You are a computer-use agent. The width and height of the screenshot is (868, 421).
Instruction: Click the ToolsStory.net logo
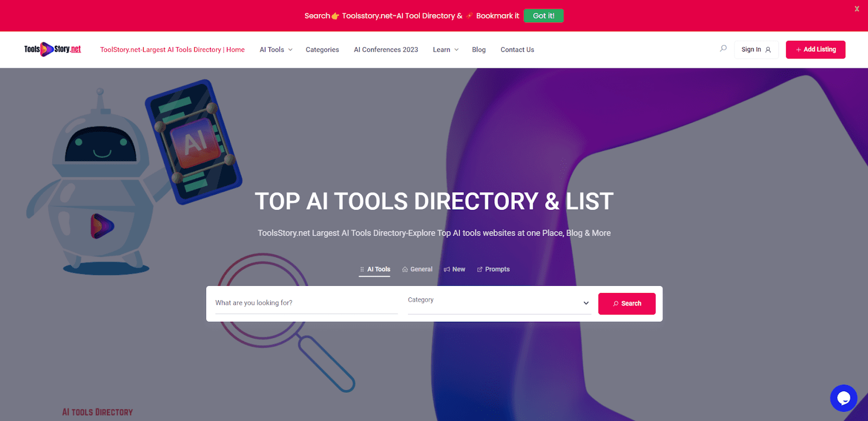pyautogui.click(x=53, y=49)
